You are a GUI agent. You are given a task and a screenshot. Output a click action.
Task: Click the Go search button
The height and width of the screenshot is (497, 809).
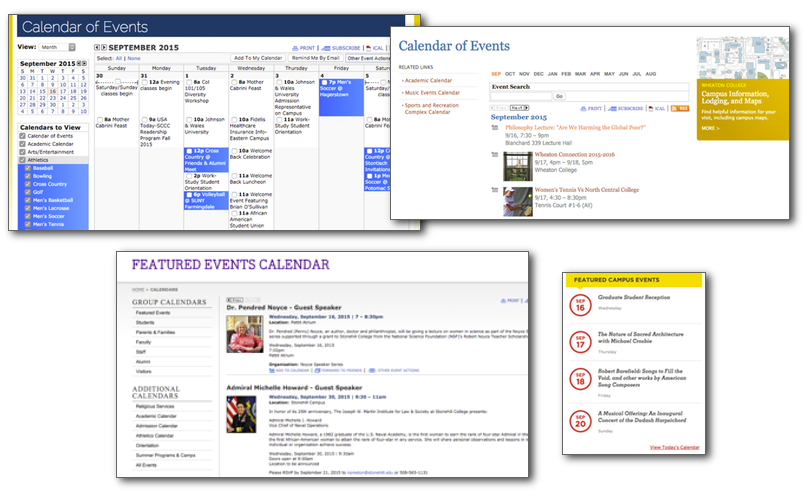559,96
